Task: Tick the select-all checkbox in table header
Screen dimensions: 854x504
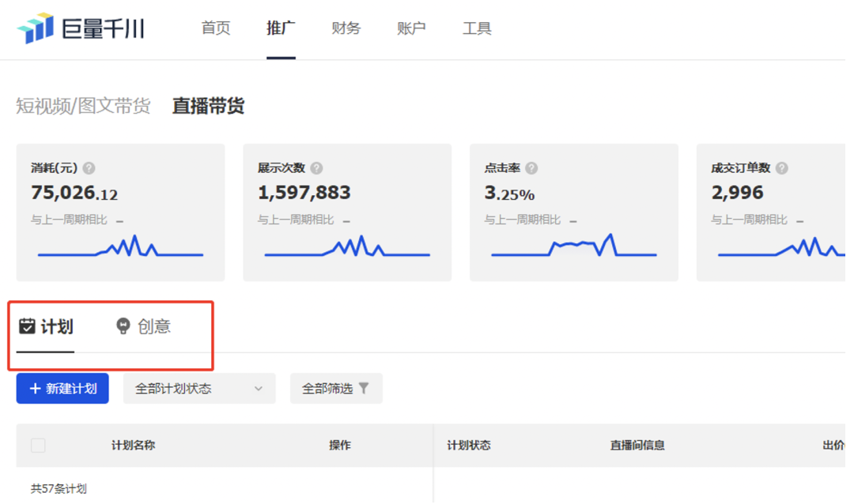Action: pos(38,446)
